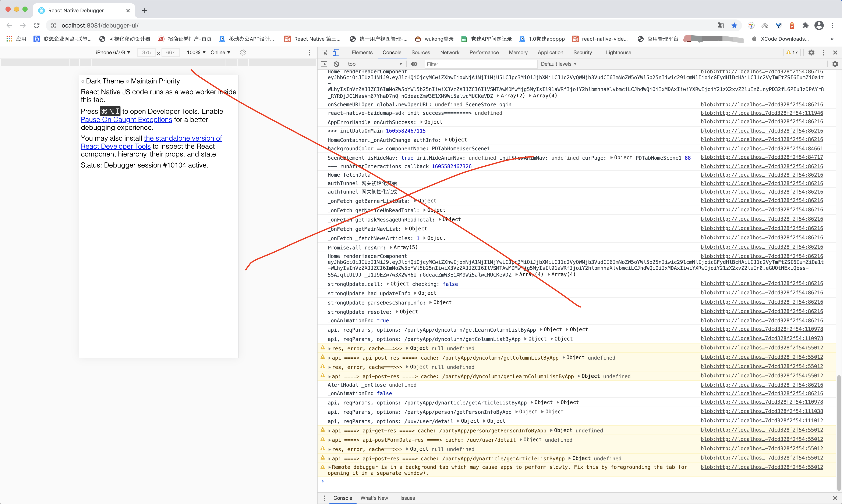Viewport: 842px width, 504px height.
Task: Switch to the Network tab
Action: tap(449, 52)
